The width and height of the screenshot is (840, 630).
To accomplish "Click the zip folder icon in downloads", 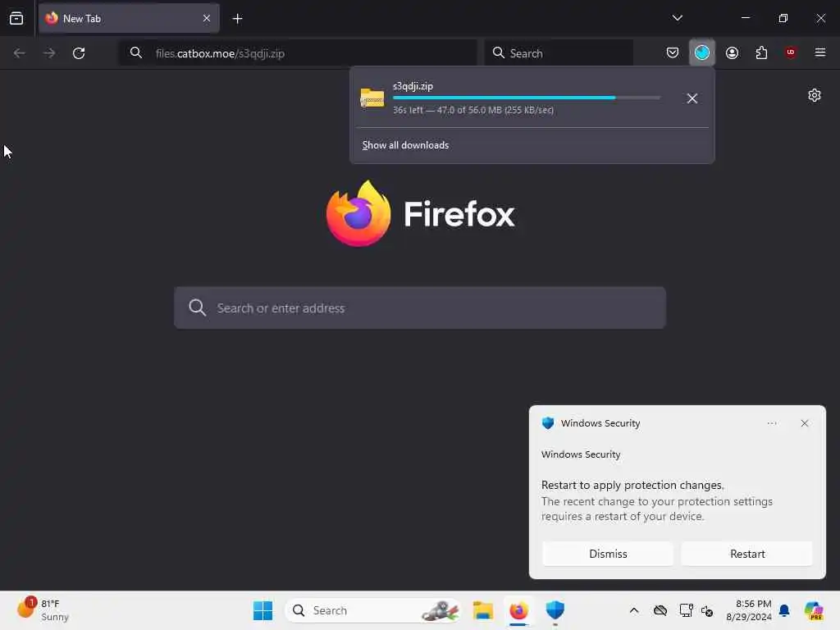I will (372, 98).
